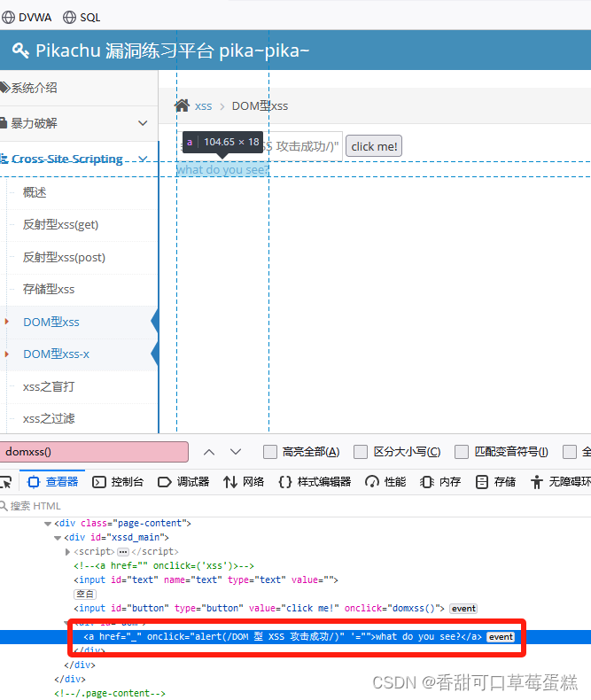Open the 样式编辑器 style editor tab

[x=315, y=482]
